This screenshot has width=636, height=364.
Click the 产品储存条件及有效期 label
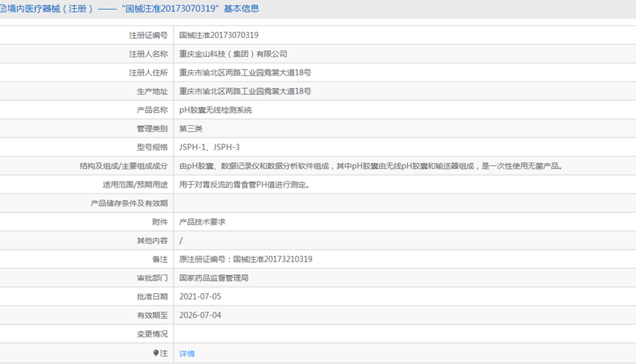129,203
